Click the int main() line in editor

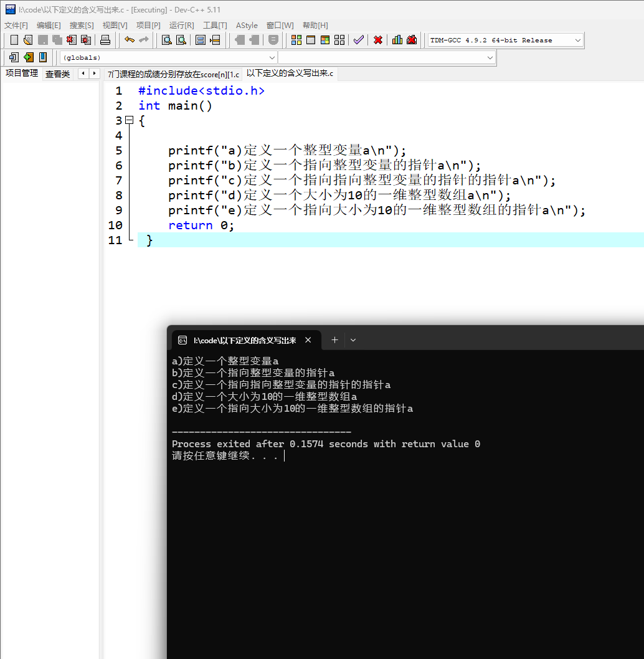[x=175, y=105]
